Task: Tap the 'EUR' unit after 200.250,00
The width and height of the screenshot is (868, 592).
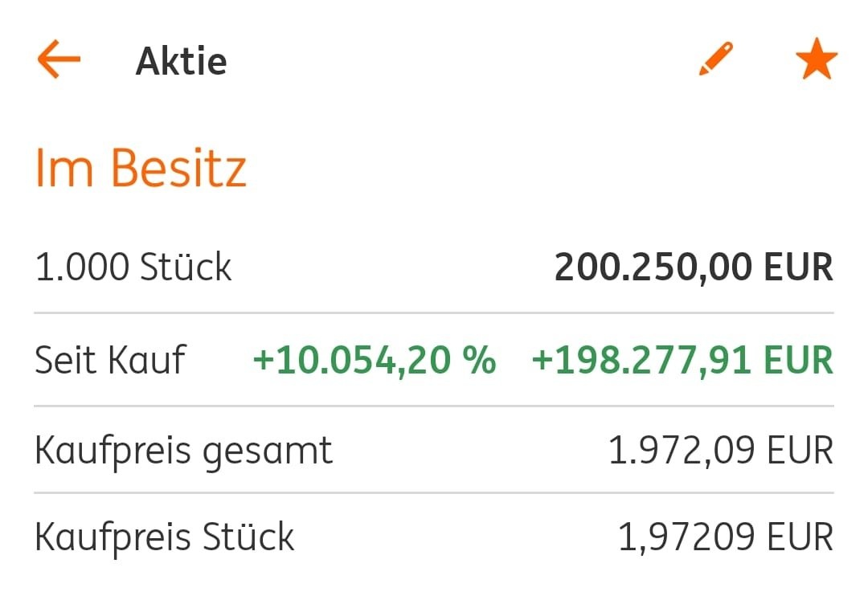Action: click(798, 267)
